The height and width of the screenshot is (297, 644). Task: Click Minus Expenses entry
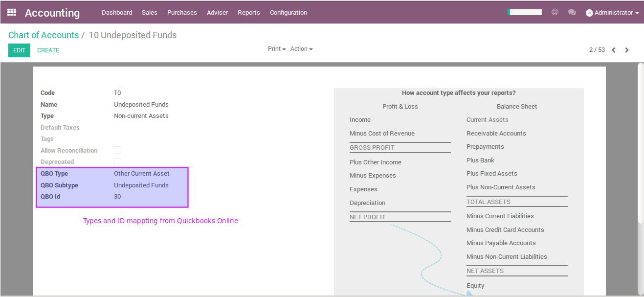click(x=373, y=175)
